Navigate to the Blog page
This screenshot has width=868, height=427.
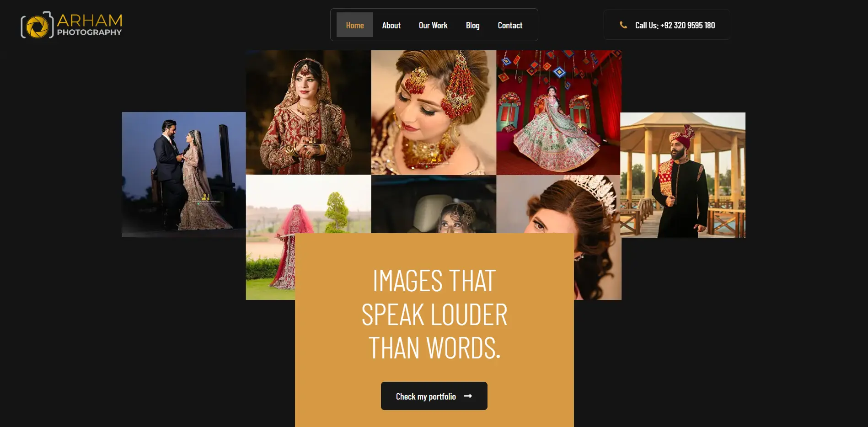coord(473,25)
